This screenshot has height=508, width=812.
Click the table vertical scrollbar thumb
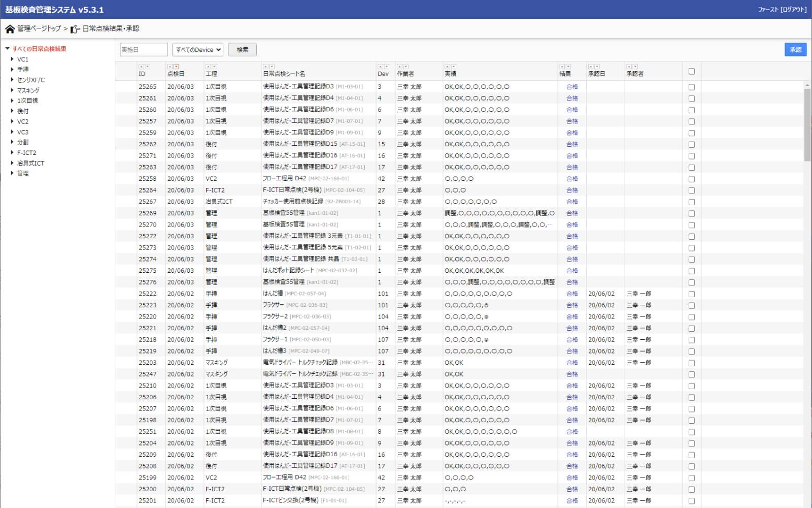pos(807,124)
